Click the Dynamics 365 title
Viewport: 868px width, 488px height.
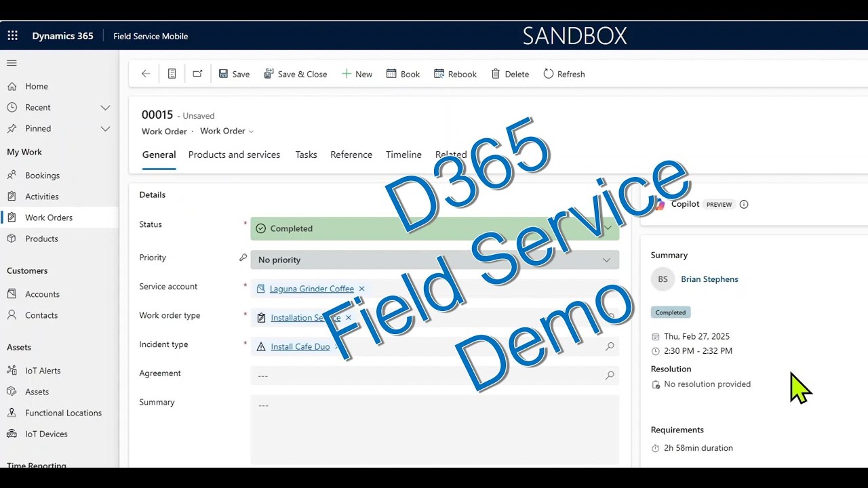click(x=62, y=36)
